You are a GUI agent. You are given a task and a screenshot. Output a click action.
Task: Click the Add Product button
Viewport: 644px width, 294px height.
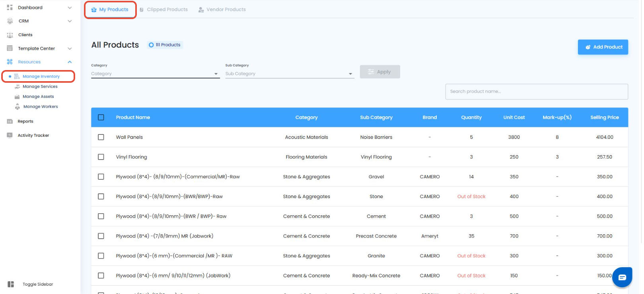click(x=603, y=47)
